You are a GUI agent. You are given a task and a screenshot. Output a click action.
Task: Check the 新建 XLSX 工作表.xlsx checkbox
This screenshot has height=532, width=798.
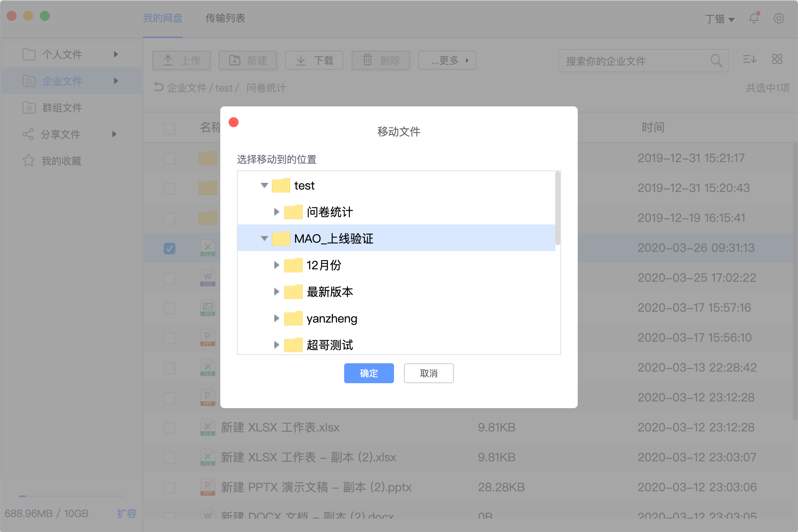(x=170, y=428)
